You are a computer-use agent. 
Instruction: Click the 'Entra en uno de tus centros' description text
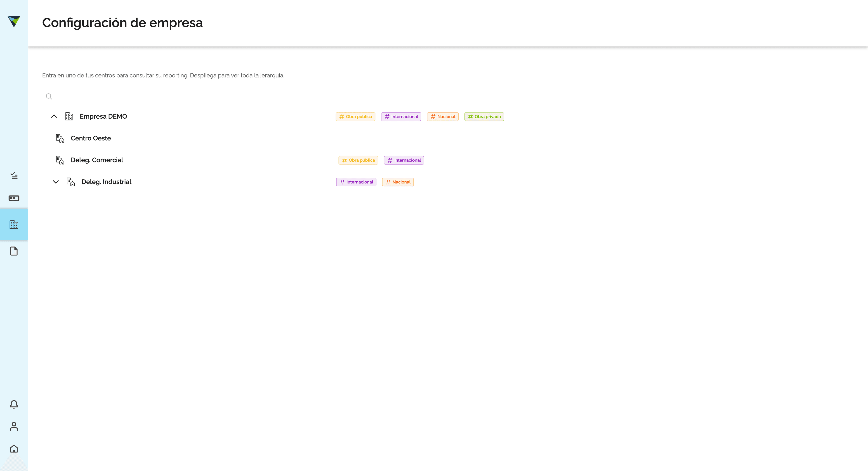click(163, 75)
